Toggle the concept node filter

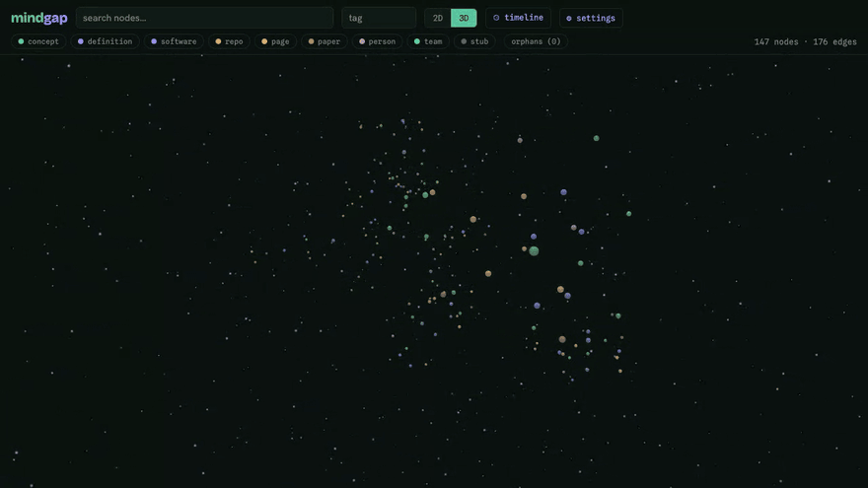38,41
